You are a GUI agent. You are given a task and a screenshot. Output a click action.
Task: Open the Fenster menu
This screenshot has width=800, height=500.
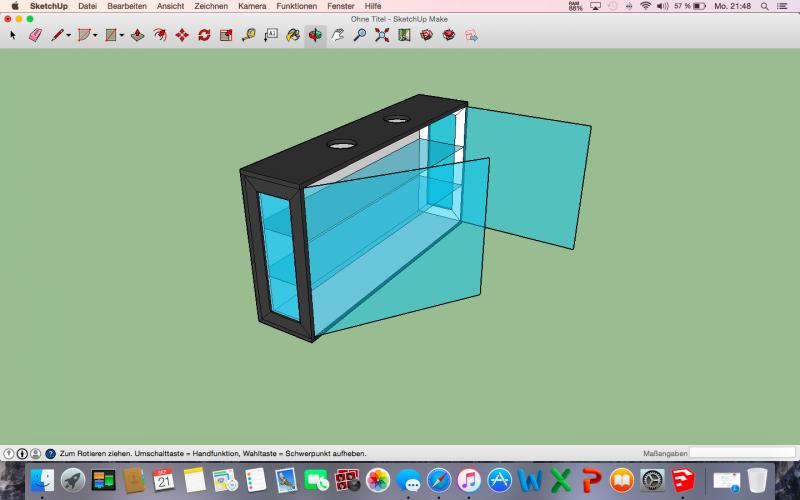pos(340,6)
